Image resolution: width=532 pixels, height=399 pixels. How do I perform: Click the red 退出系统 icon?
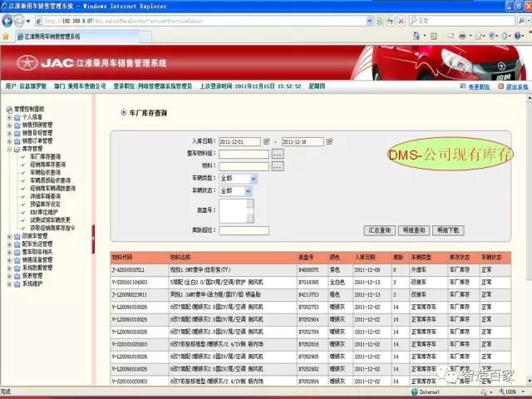click(500, 86)
